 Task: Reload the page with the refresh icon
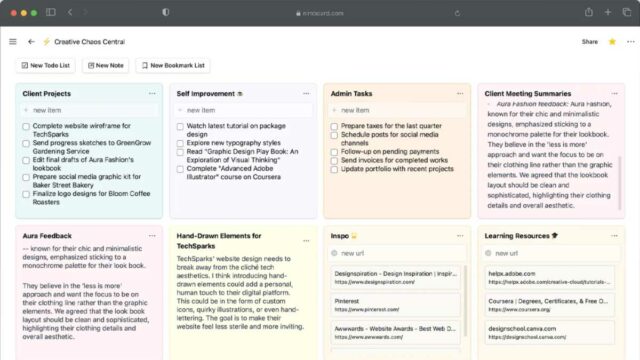tap(457, 13)
